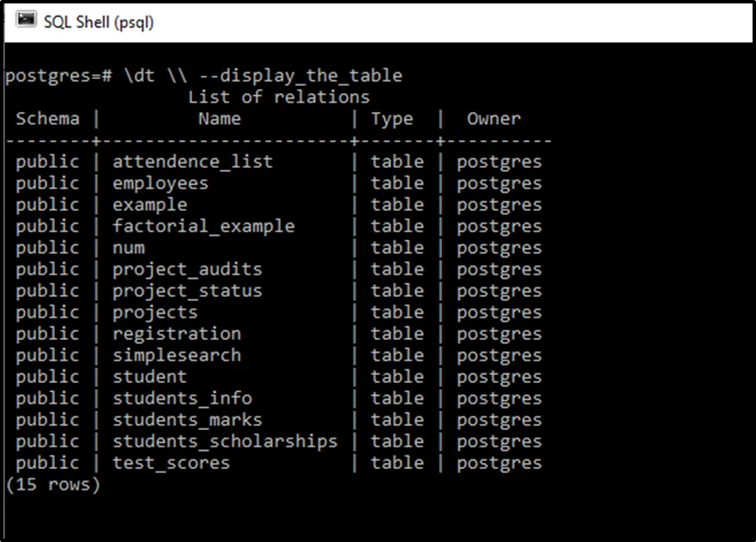Screen dimensions: 756x542
Task: Click the simplesearch table name
Action: (177, 355)
